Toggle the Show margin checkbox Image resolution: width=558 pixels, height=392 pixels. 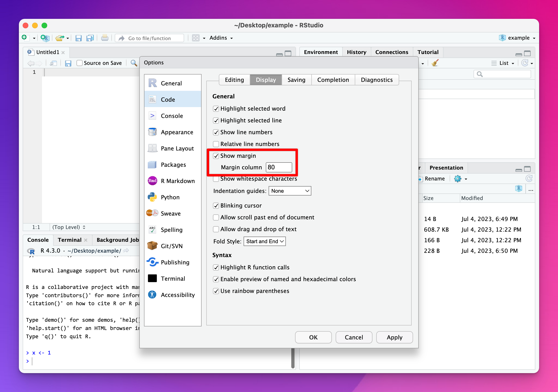[x=216, y=156]
